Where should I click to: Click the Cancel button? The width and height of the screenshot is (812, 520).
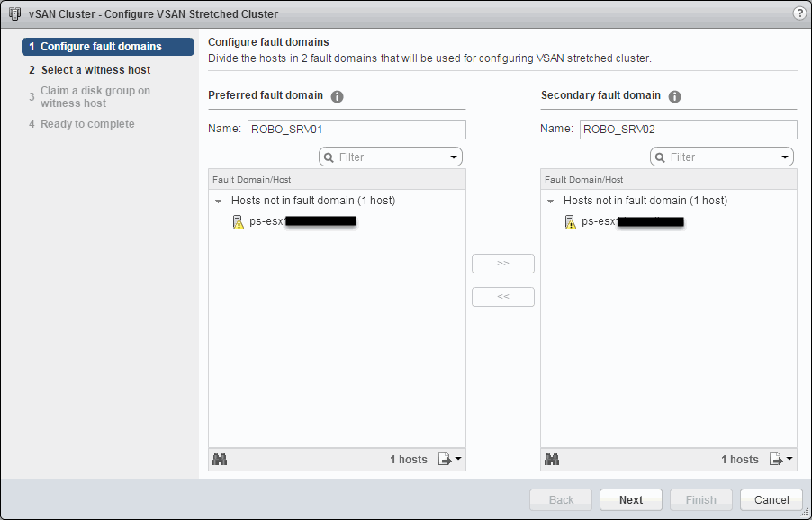pos(771,500)
